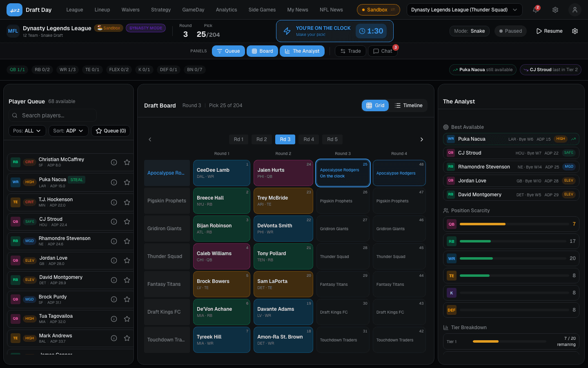588x368 pixels.
Task: Show info for Brock Purdy
Action: pos(114,299)
